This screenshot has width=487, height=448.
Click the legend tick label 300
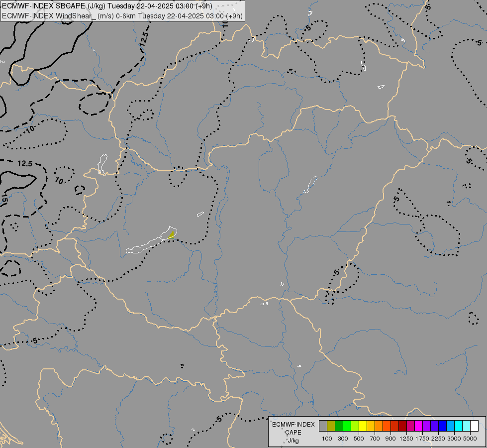point(343,439)
